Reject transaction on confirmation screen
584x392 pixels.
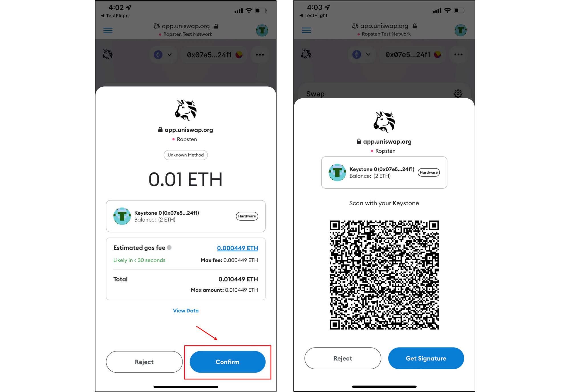pos(144,362)
